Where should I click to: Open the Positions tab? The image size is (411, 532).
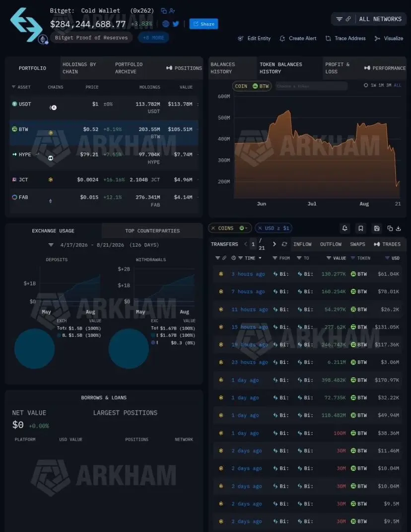coord(184,68)
